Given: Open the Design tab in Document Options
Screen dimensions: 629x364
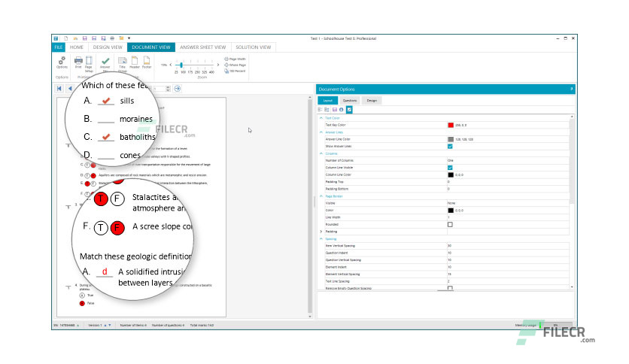Looking at the screenshot, I should (x=372, y=100).
